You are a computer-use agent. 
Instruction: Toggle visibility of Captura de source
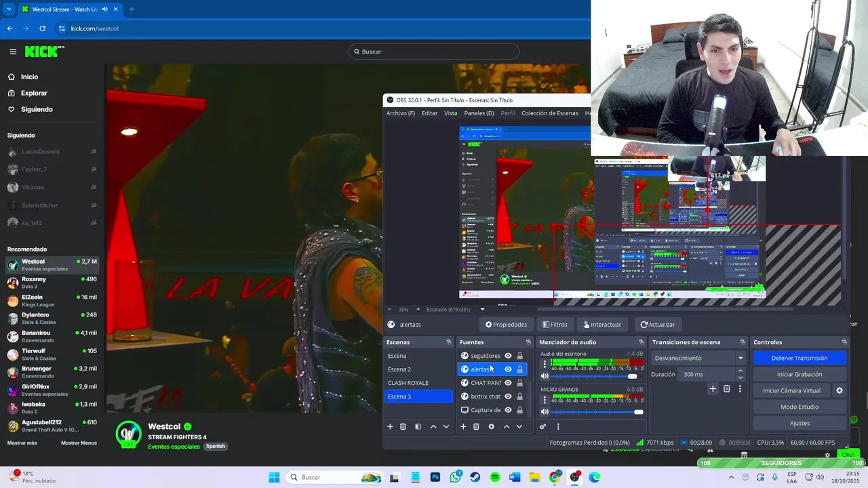tap(508, 410)
